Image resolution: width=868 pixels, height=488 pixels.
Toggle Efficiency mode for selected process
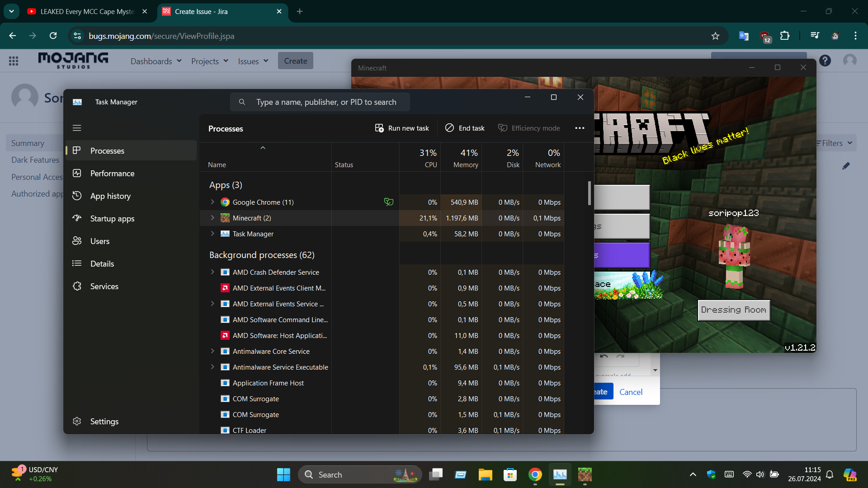pyautogui.click(x=529, y=128)
